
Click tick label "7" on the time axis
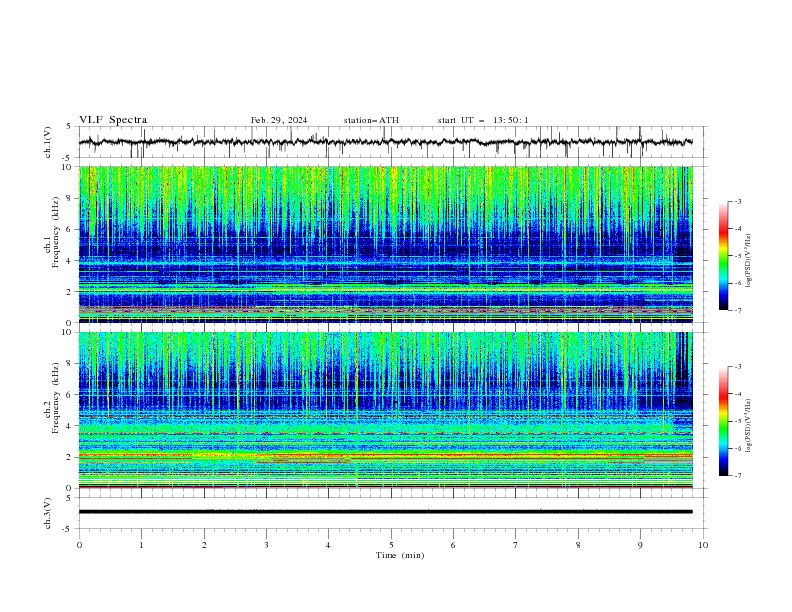[x=515, y=545]
